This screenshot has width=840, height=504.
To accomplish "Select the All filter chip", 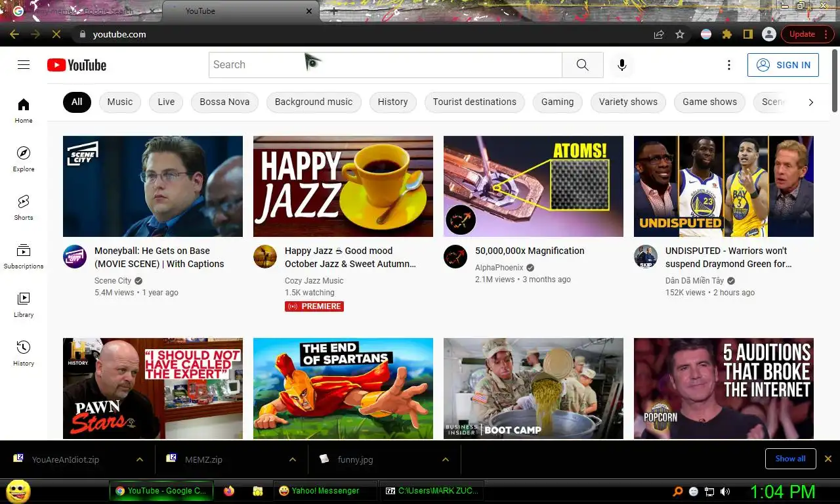I will (77, 102).
